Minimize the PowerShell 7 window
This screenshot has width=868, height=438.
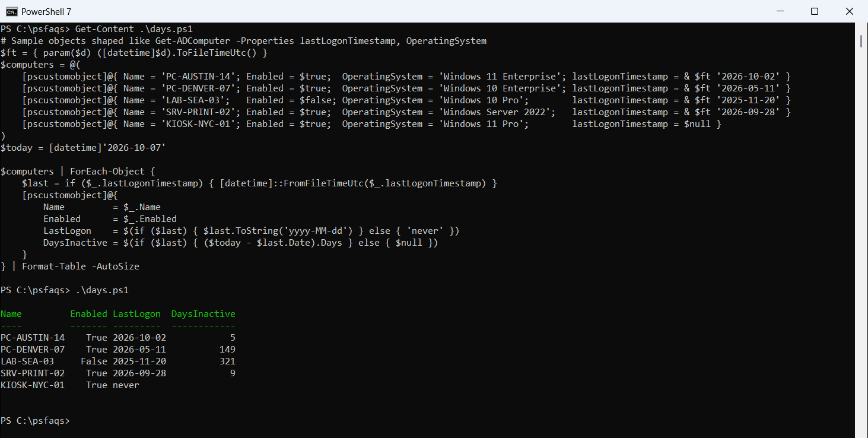781,11
